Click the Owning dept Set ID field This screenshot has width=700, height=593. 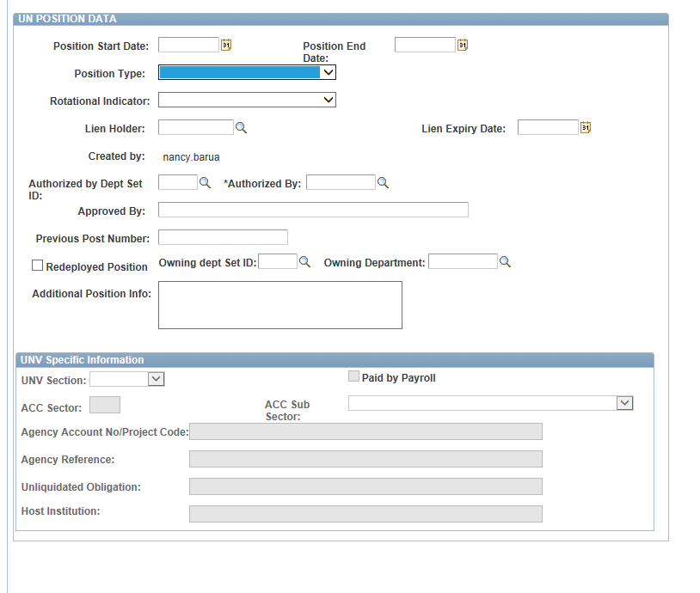[x=278, y=261]
